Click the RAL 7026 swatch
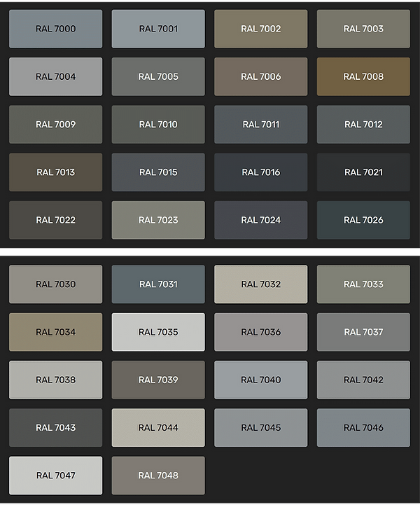Image resolution: width=420 pixels, height=505 pixels. point(363,220)
